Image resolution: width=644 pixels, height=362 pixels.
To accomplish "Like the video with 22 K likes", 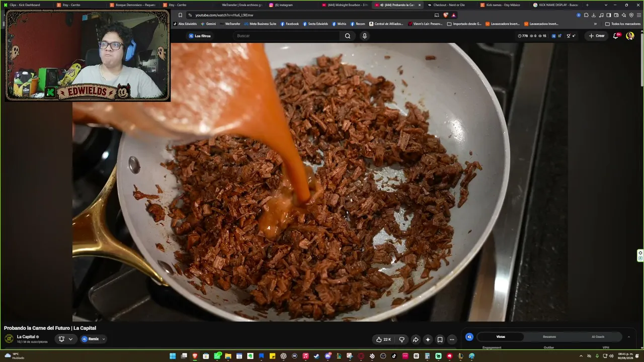I will [x=383, y=339].
